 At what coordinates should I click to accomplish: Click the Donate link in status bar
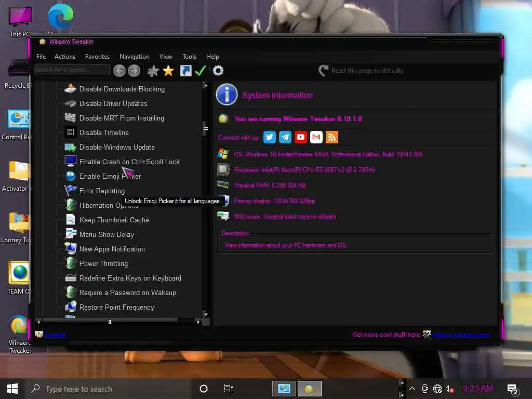click(55, 335)
